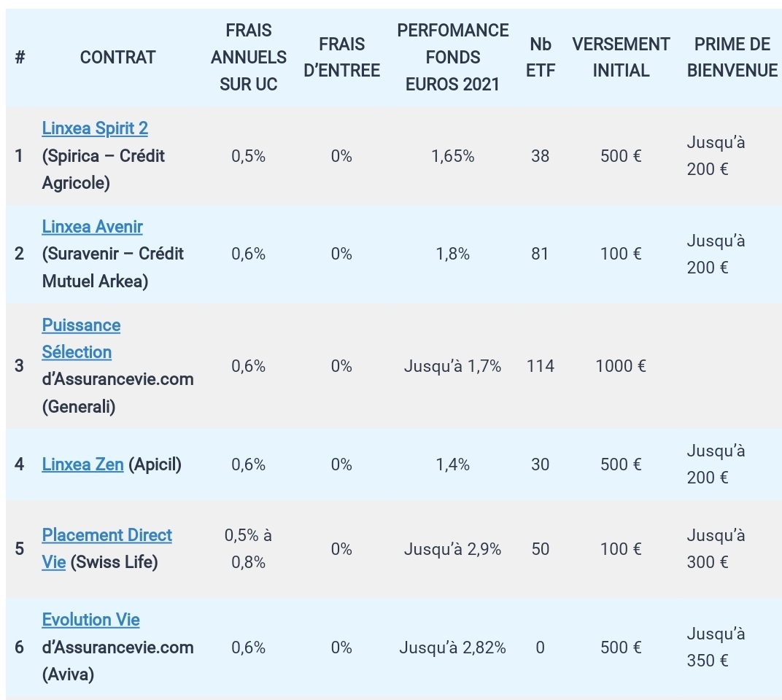Screen dimensions: 782x700
Task: Select the 0,5% à 0,8% fees cell
Action: [249, 549]
